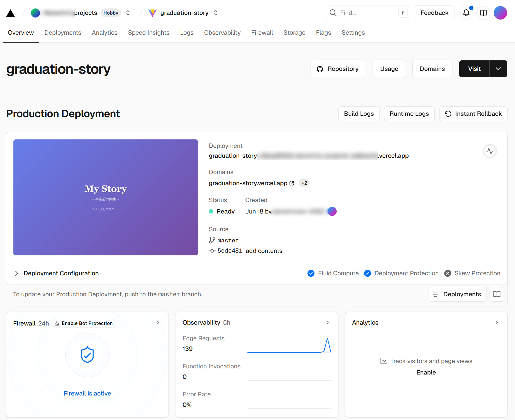Open the Visit button dropdown arrow
Image resolution: width=515 pixels, height=420 pixels.
pos(498,69)
